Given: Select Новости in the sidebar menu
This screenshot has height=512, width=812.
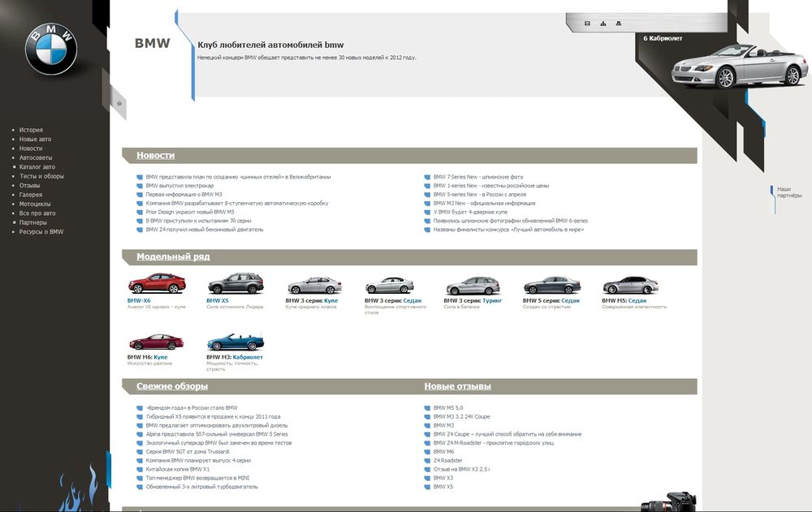Looking at the screenshot, I should 31,148.
